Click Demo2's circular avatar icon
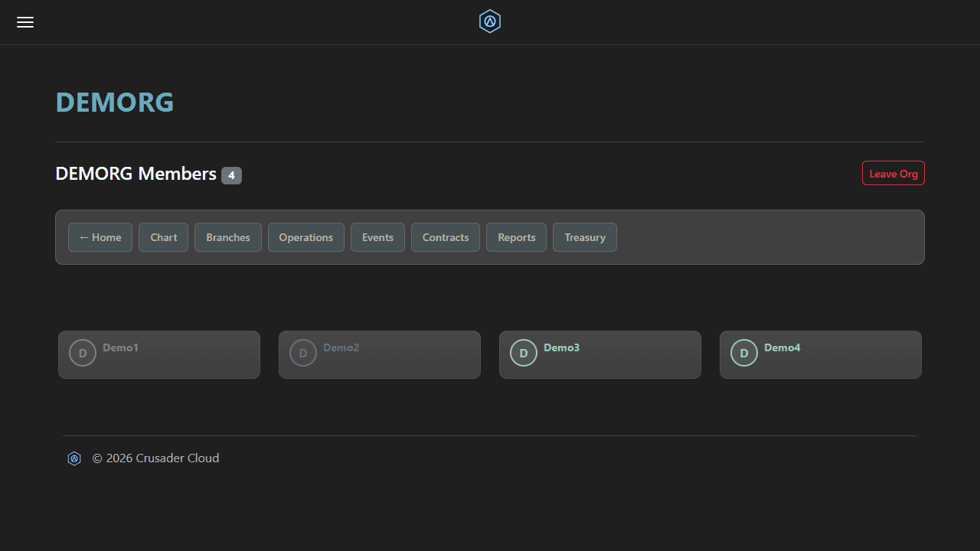The width and height of the screenshot is (980, 551). (x=303, y=353)
